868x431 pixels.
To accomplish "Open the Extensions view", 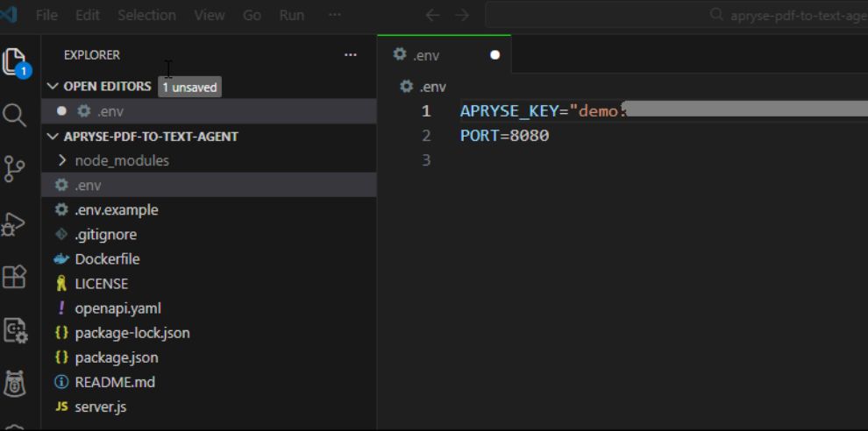I will 14,276.
